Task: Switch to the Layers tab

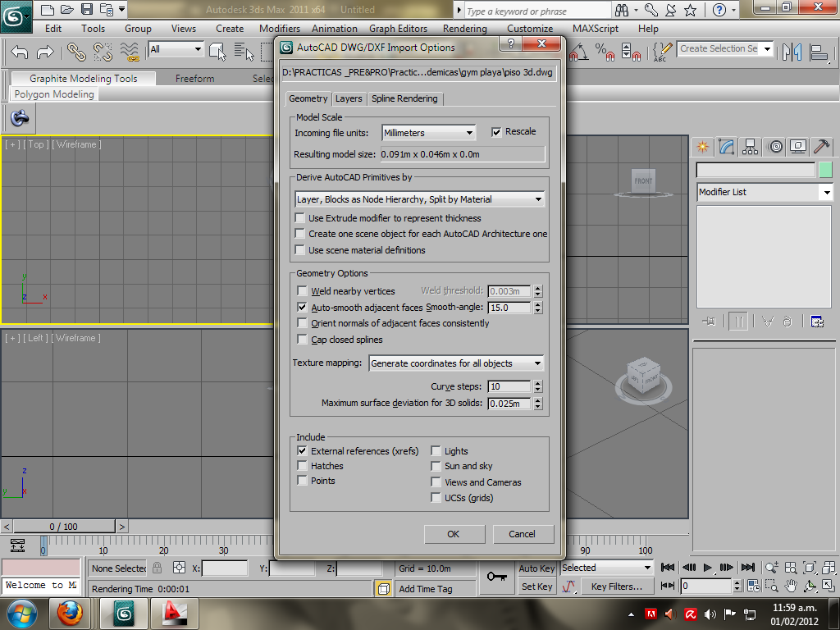Action: pos(349,98)
